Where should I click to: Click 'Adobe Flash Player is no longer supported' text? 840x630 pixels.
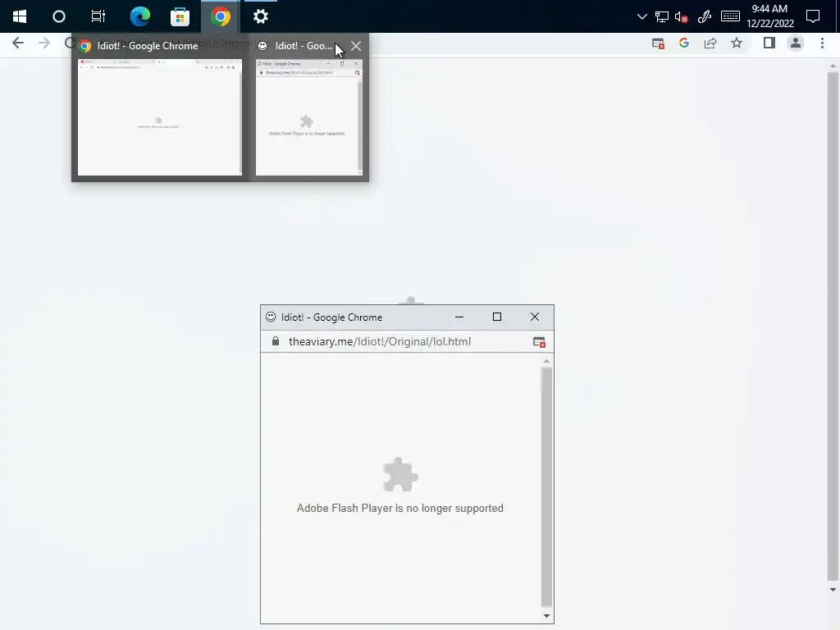[x=400, y=508]
